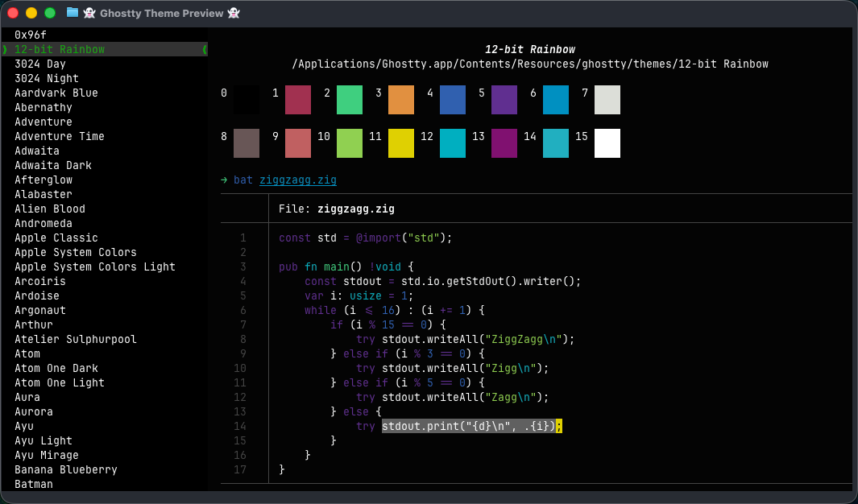Click the magenta color swatch 13
This screenshot has height=504, width=858.
pos(504,143)
